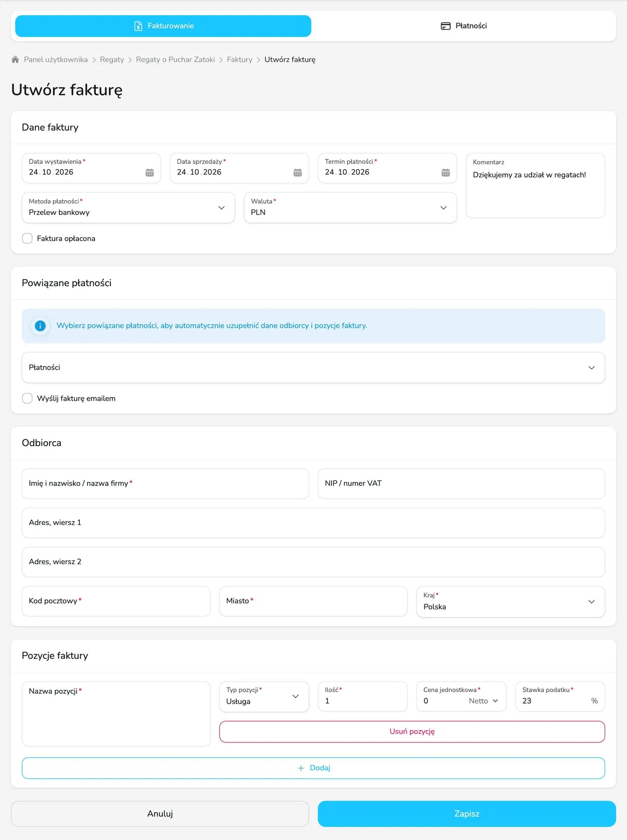Enable Wyślij fakturę emailem checkbox
Viewport: 627px width, 840px height.
[x=27, y=398]
